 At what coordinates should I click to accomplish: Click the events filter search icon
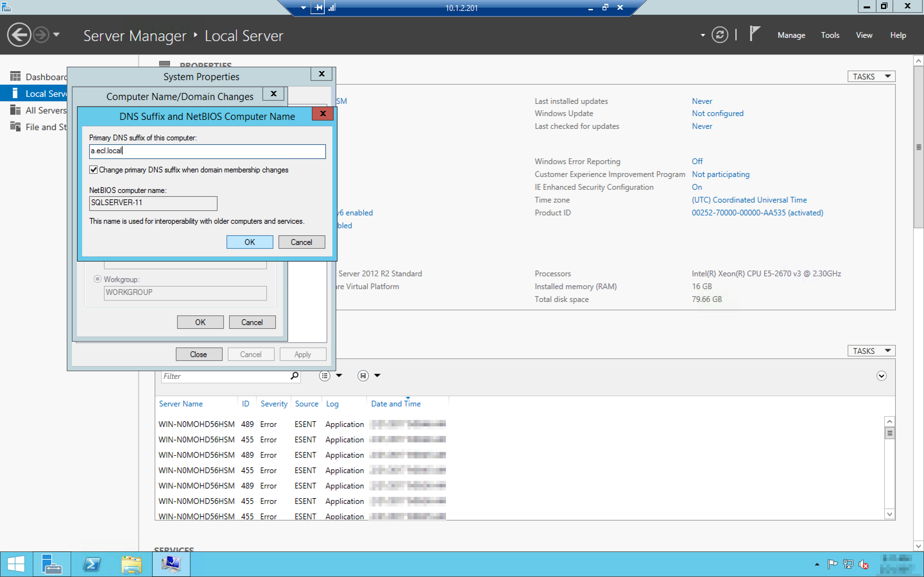pyautogui.click(x=295, y=376)
